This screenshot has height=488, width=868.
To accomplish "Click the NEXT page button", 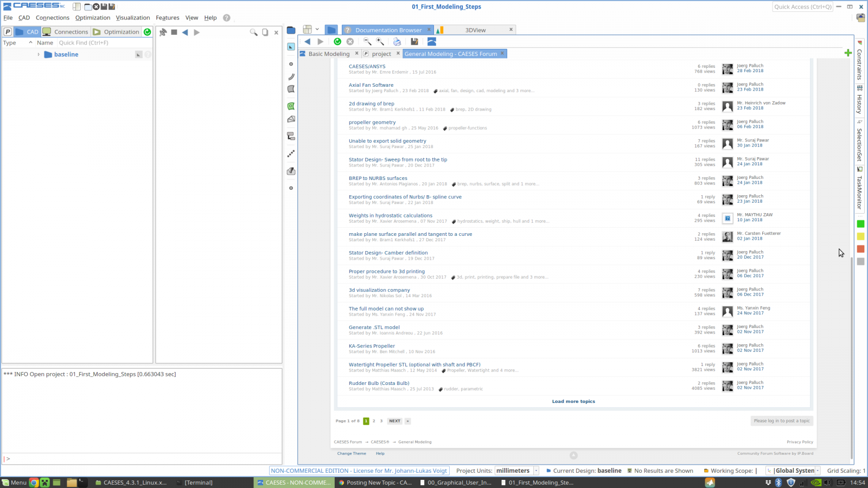I will (x=394, y=421).
